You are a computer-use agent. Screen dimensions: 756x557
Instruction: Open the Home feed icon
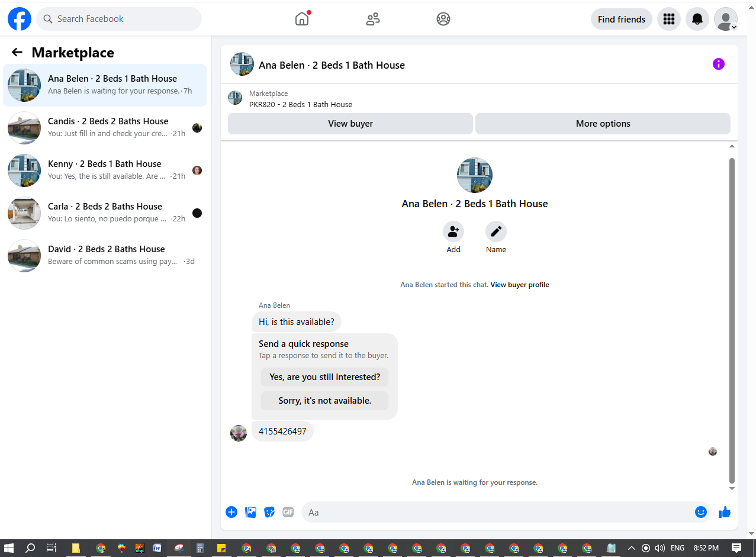302,19
